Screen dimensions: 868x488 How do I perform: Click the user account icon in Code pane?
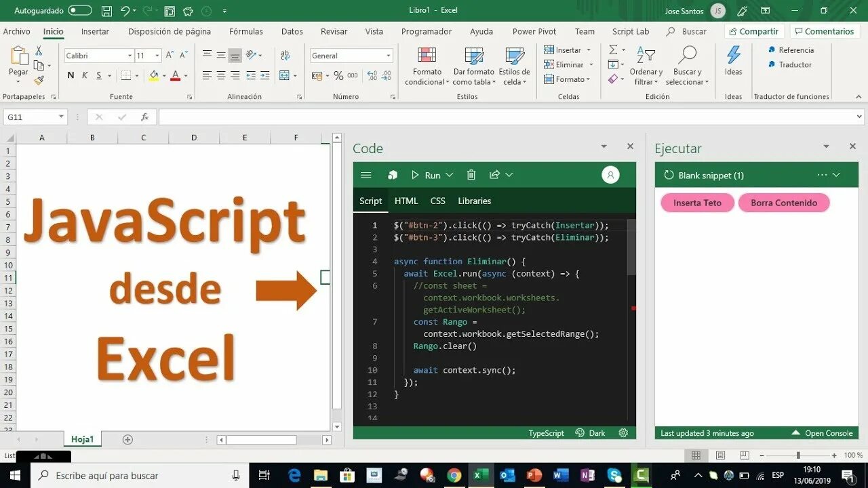click(x=610, y=175)
